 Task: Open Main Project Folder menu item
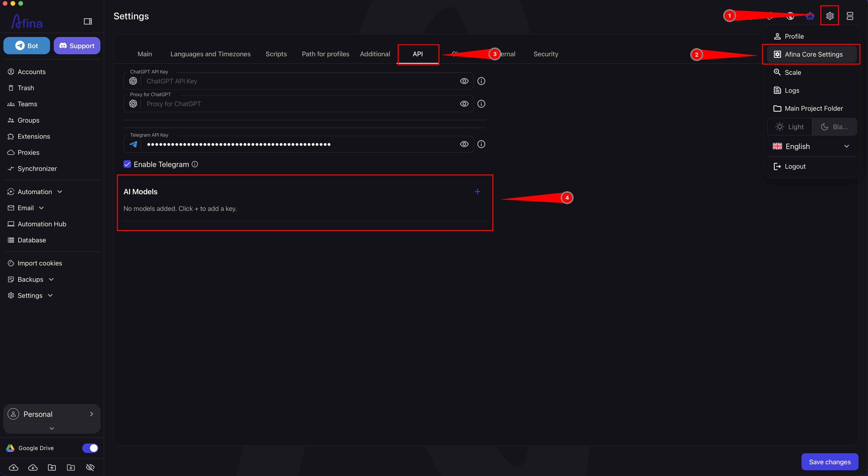(811, 108)
